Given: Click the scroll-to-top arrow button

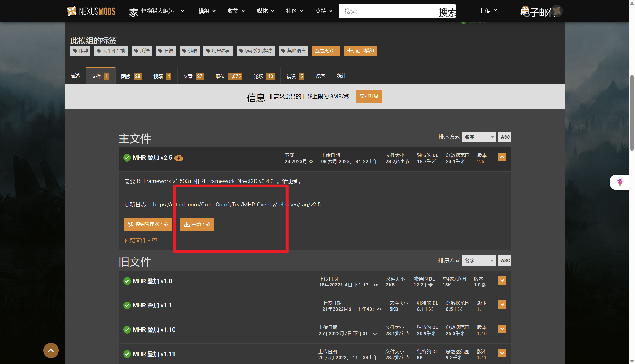Looking at the screenshot, I should click(x=51, y=350).
